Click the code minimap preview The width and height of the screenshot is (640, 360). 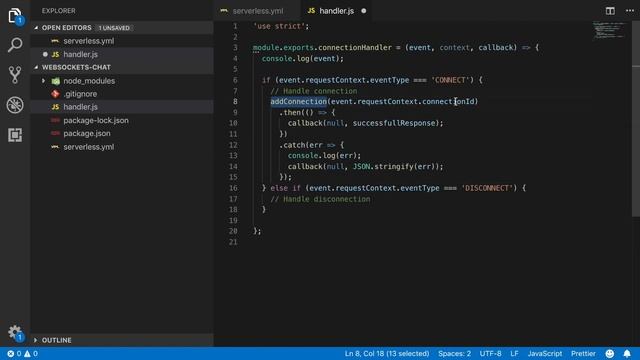609,30
